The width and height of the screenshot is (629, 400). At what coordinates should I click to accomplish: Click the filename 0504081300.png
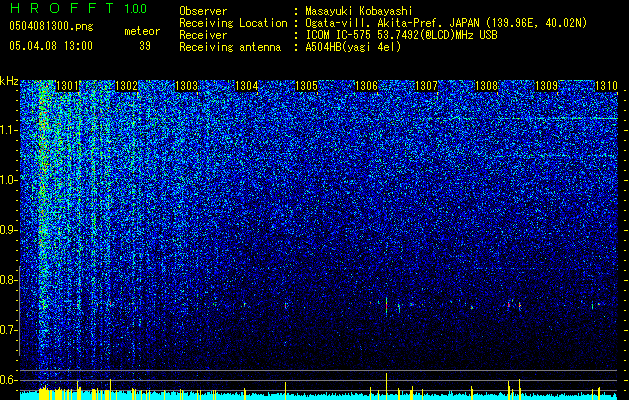(x=51, y=27)
